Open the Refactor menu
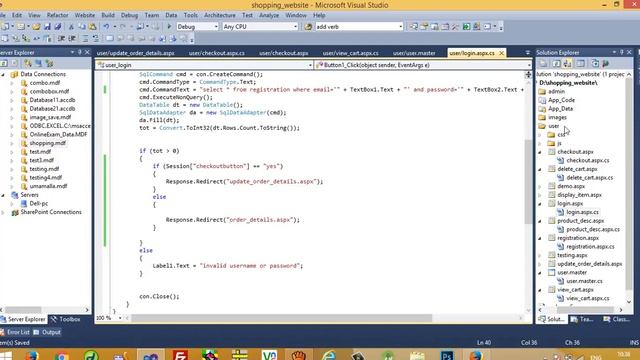 (58, 15)
